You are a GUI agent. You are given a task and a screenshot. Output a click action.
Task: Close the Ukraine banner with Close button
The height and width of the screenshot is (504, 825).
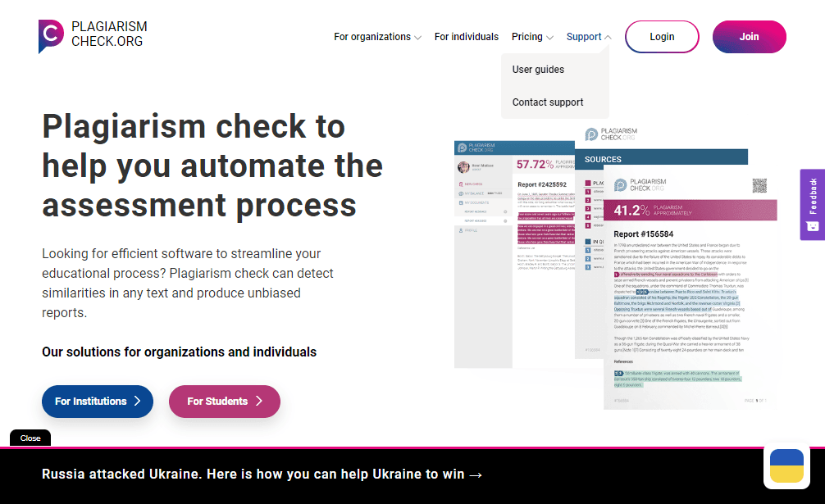pos(30,438)
